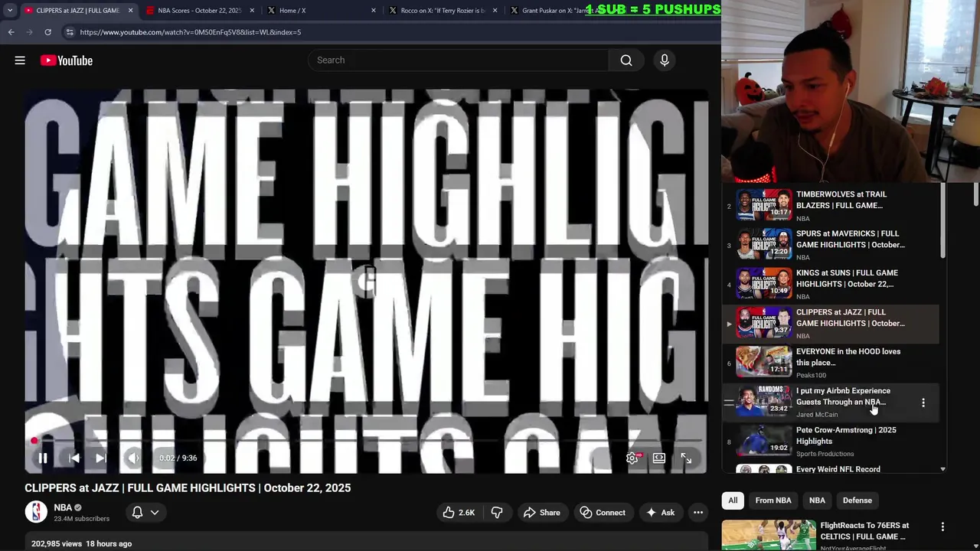Viewport: 980px width, 551px height.
Task: Start voice search with the microphone icon
Action: click(x=665, y=60)
